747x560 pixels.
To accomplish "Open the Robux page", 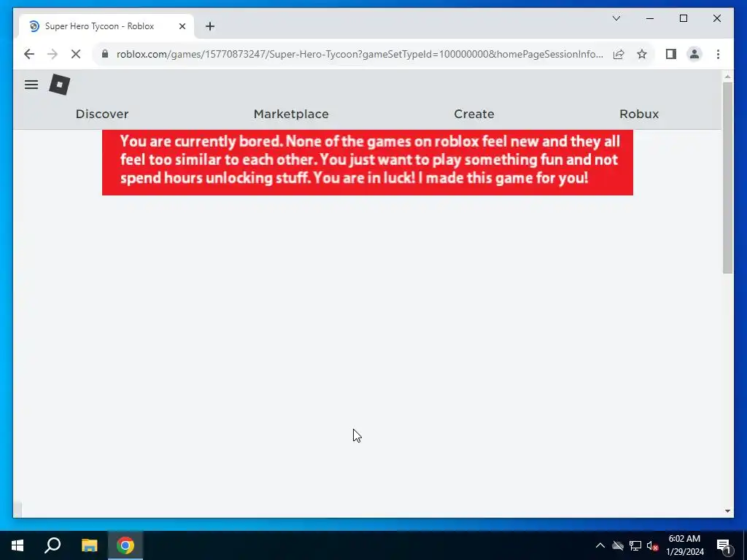I will [x=639, y=114].
